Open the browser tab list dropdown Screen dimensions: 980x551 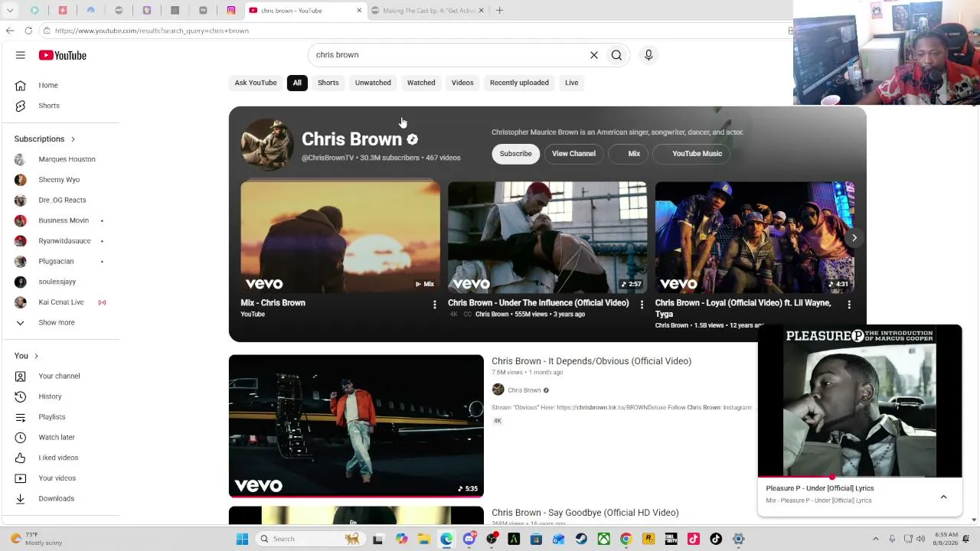[x=10, y=11]
